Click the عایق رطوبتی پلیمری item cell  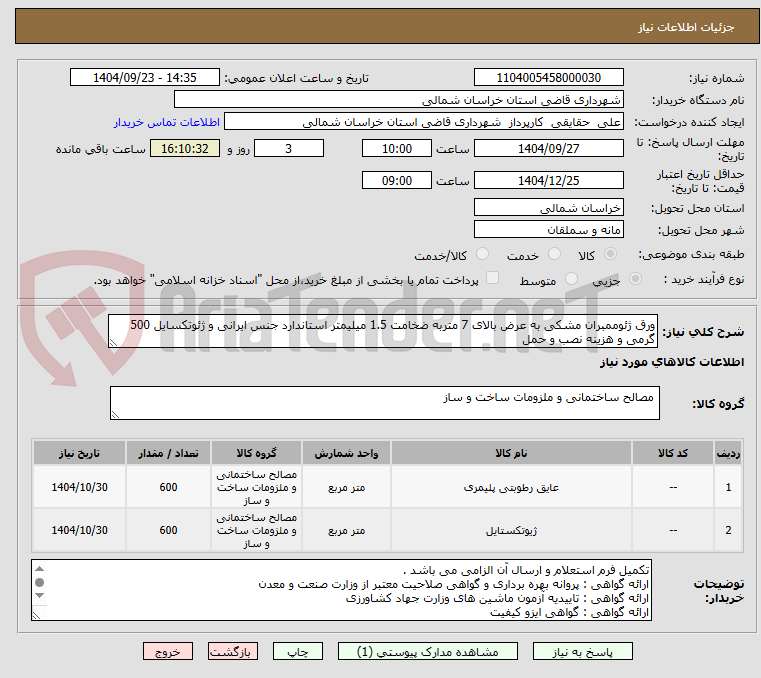click(x=511, y=487)
